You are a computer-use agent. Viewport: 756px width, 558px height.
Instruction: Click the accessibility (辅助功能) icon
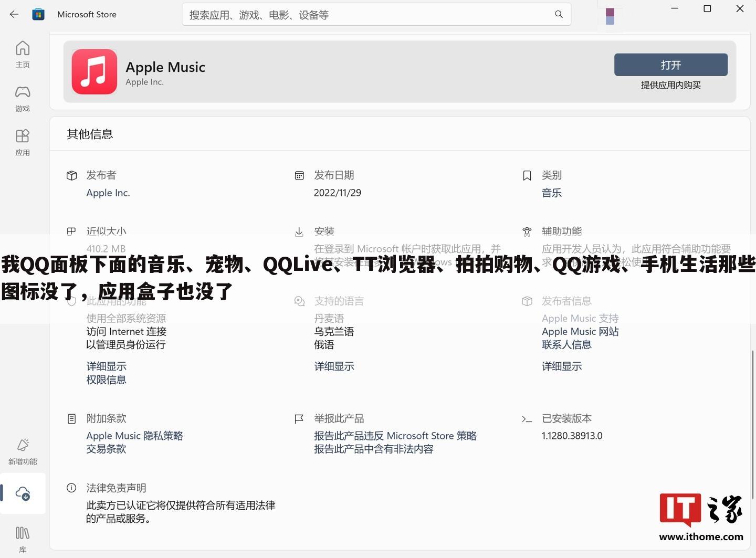(527, 231)
